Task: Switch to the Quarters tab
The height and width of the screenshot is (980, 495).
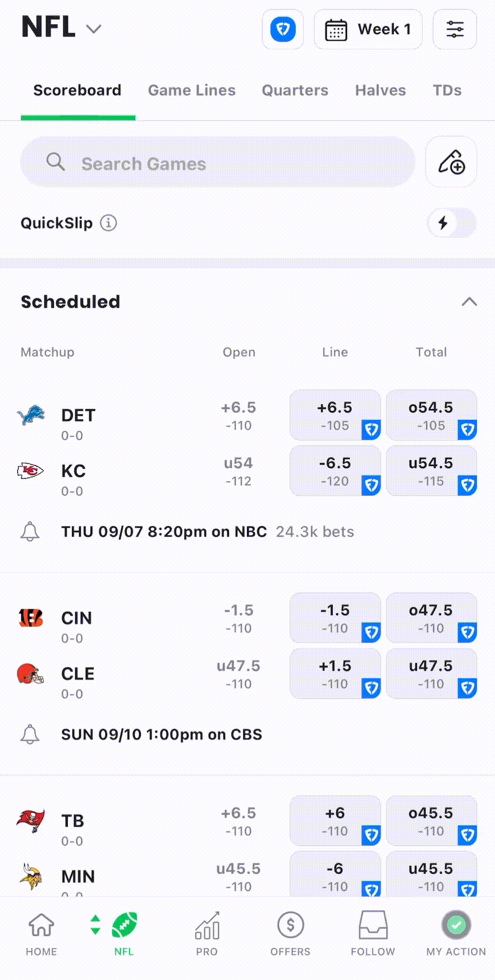Action: coord(295,90)
